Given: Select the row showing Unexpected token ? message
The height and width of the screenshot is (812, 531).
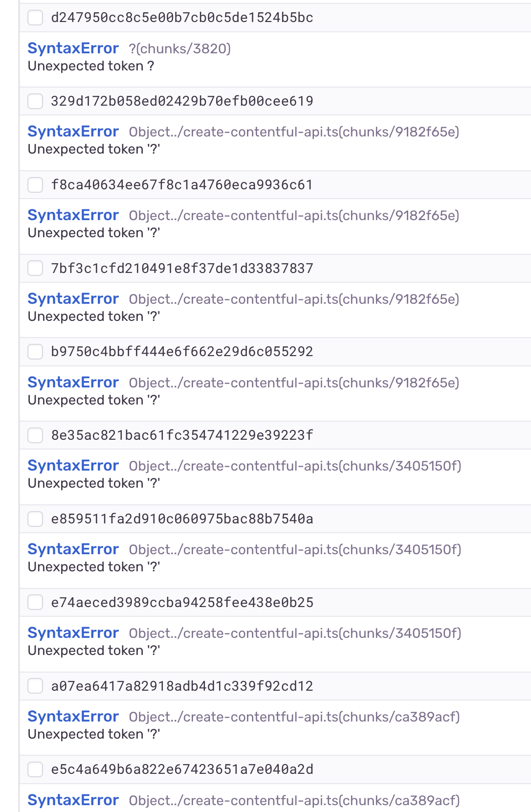Looking at the screenshot, I should coord(91,66).
